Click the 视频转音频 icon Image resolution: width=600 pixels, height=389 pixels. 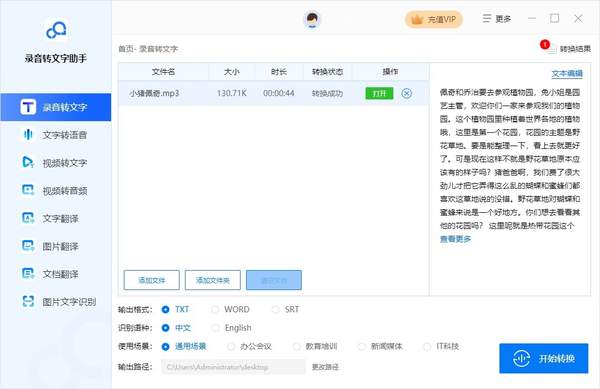(x=28, y=190)
